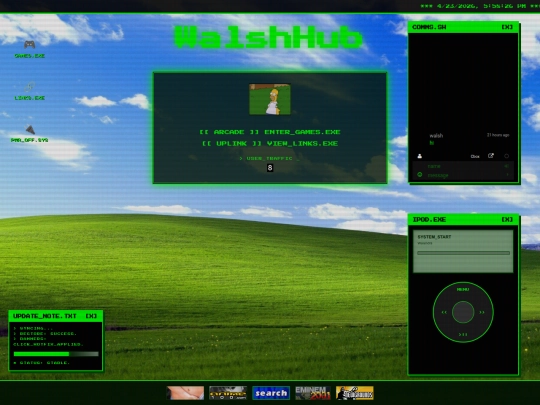The image size is (540, 405).
Task: Toggle play/pause on the iPod wheel
Action: click(x=463, y=334)
